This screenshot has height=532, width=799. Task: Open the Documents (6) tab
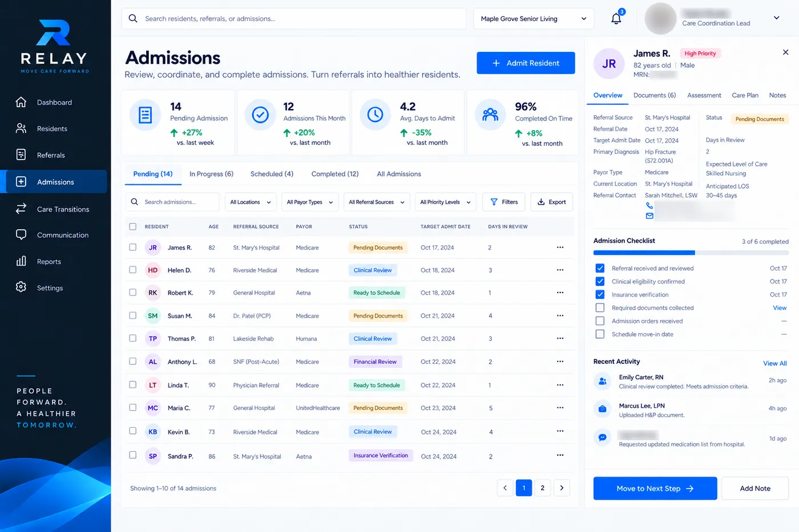(655, 95)
